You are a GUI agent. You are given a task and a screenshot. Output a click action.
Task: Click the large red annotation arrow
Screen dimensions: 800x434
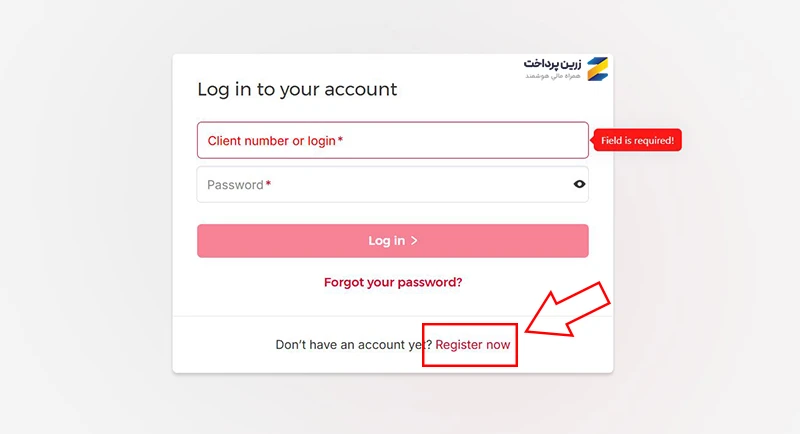[567, 311]
